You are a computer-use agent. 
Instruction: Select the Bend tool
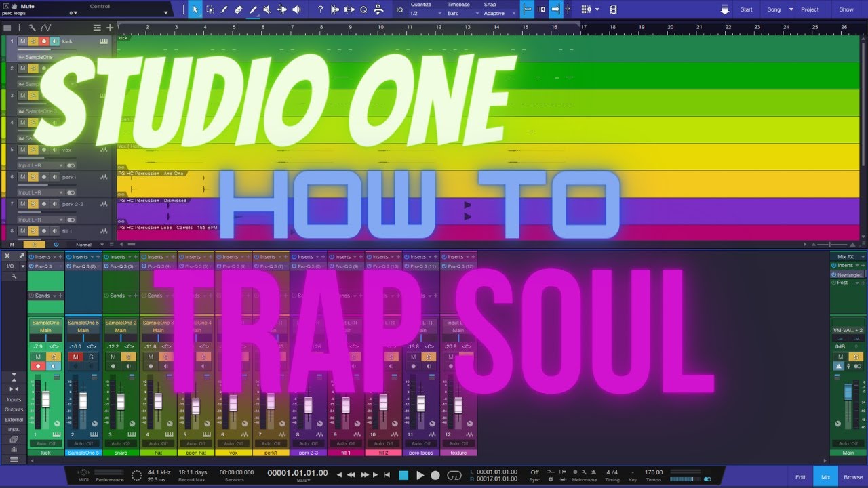282,9
